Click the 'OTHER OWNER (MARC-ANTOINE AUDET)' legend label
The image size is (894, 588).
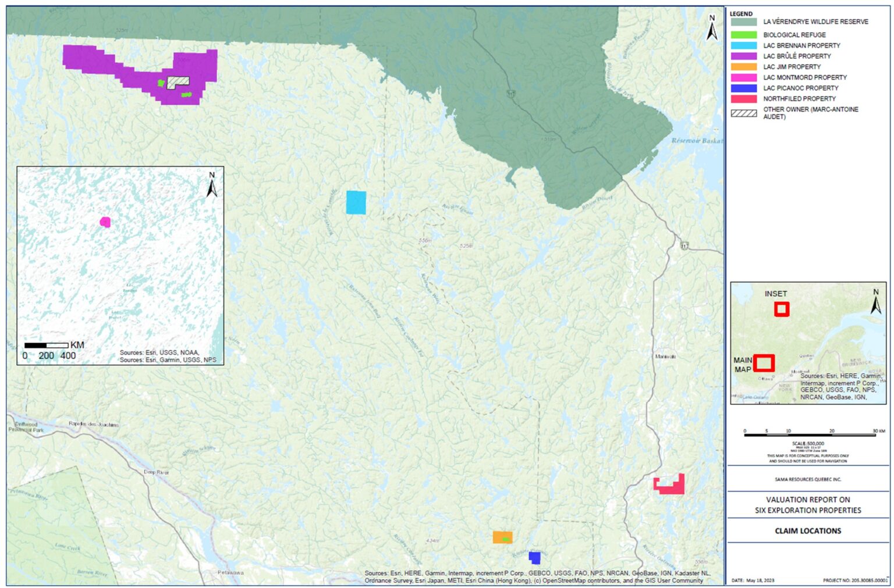point(811,113)
